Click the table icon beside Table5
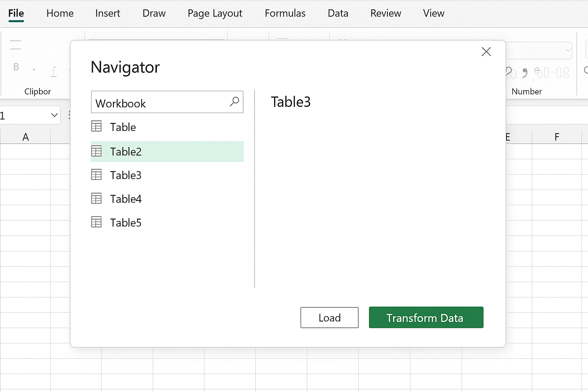 click(x=96, y=222)
